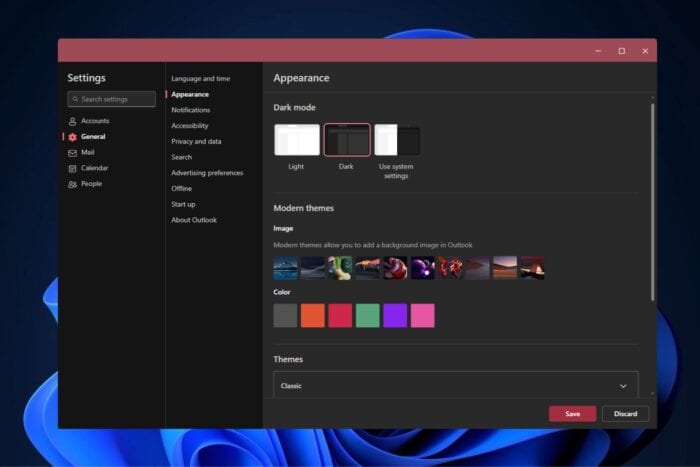
Task: Click the Search settings field
Action: [x=112, y=99]
